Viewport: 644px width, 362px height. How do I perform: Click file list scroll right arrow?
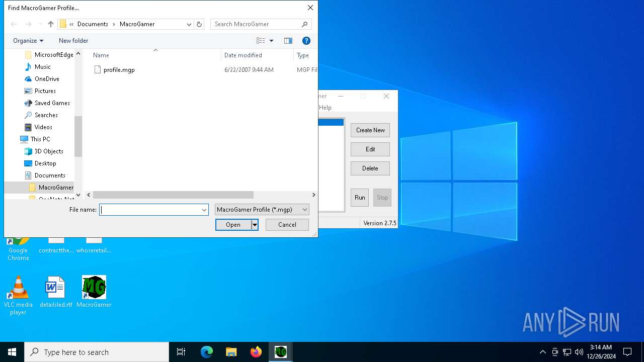click(x=313, y=195)
